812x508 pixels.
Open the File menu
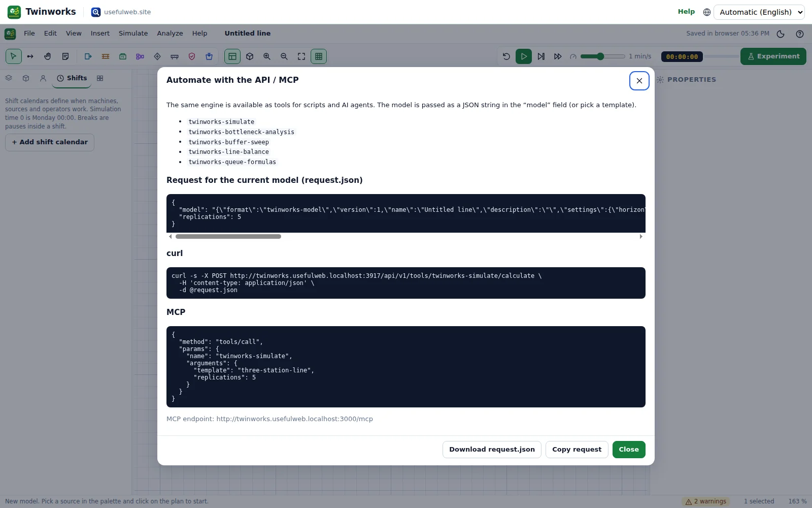tap(29, 34)
